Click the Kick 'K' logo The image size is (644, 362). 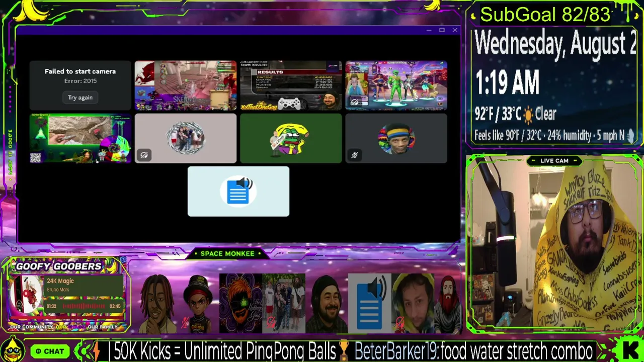click(630, 349)
